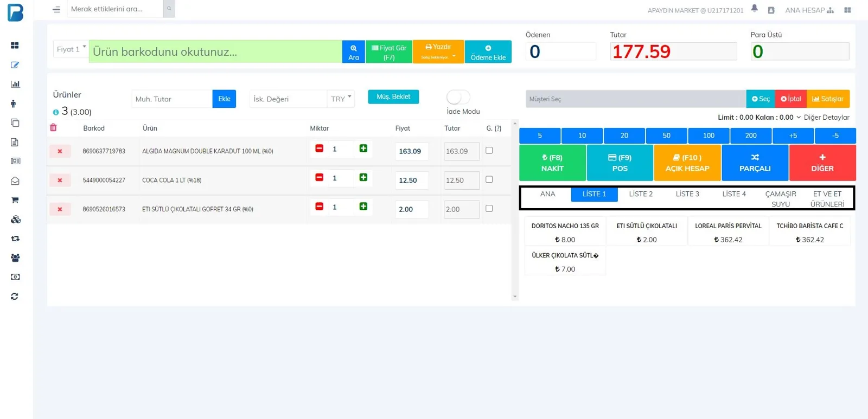Click the refresh sync sidebar icon
The image size is (868, 419).
tap(15, 296)
